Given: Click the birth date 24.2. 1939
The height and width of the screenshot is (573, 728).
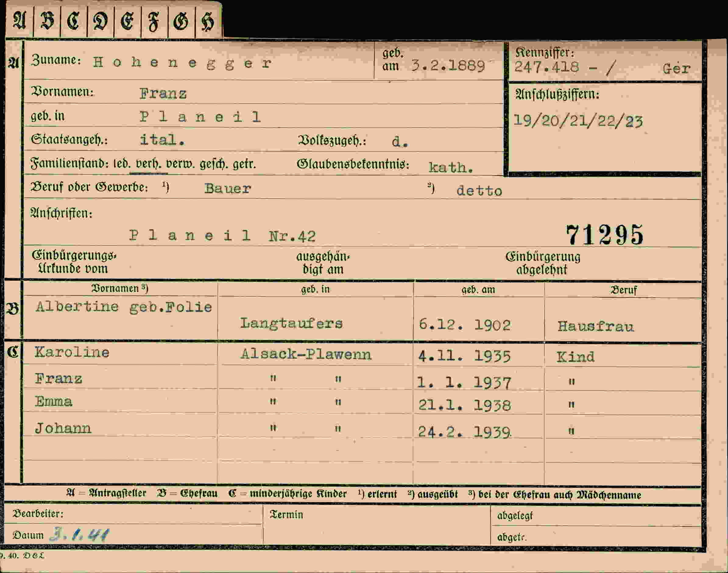Looking at the screenshot, I should coord(464,432).
